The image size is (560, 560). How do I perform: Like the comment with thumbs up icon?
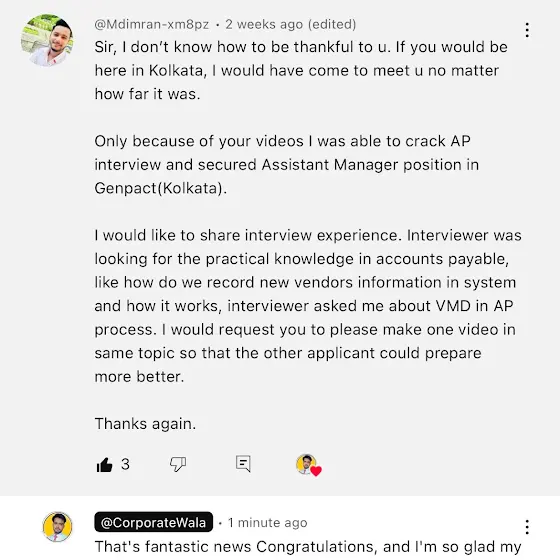(x=104, y=465)
